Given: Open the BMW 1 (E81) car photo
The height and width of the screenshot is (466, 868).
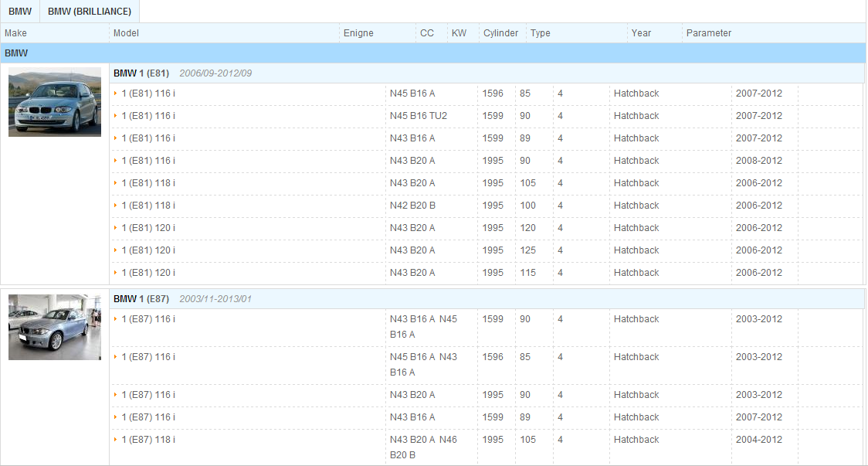Looking at the screenshot, I should pos(55,102).
